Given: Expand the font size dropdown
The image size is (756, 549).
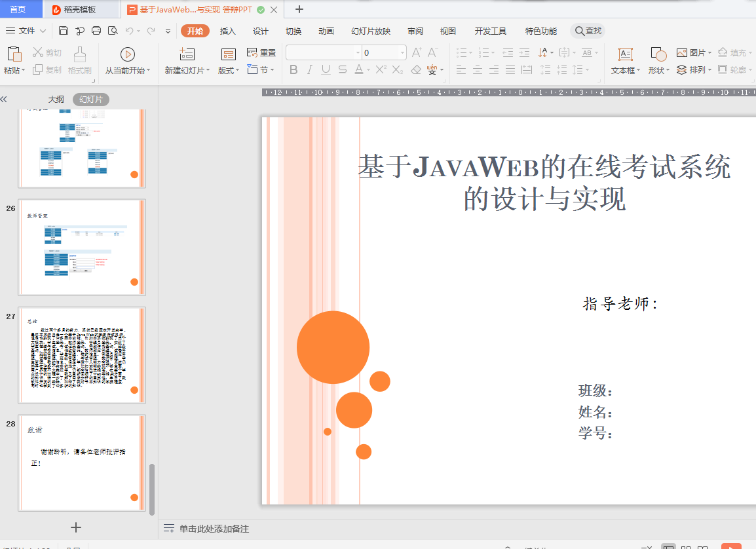Looking at the screenshot, I should pyautogui.click(x=402, y=52).
